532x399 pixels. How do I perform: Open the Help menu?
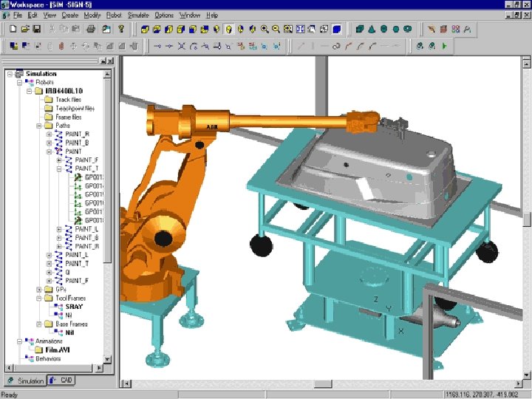(212, 16)
